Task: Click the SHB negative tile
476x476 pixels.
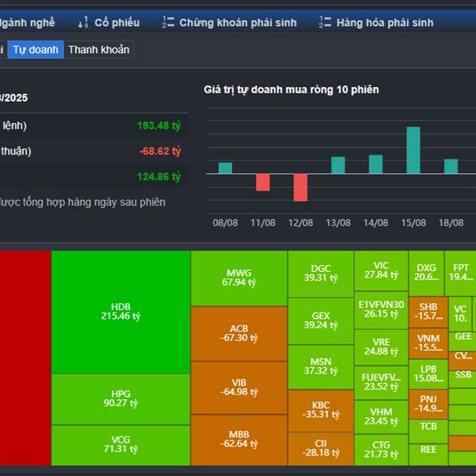Action: 428,312
